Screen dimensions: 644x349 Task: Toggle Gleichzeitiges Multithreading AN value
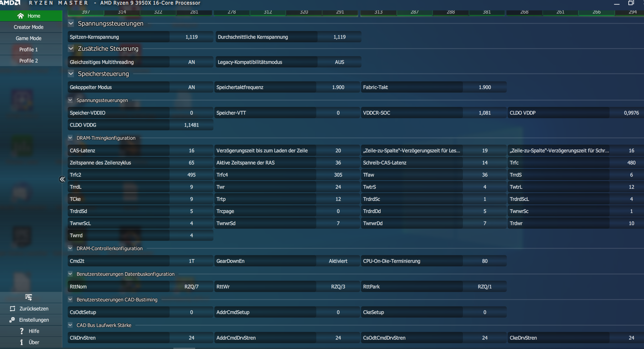[191, 62]
